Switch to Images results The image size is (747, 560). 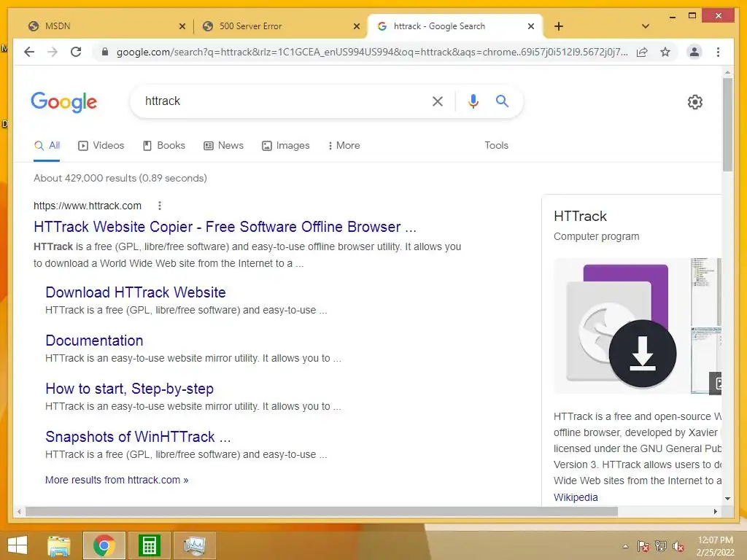pyautogui.click(x=286, y=146)
